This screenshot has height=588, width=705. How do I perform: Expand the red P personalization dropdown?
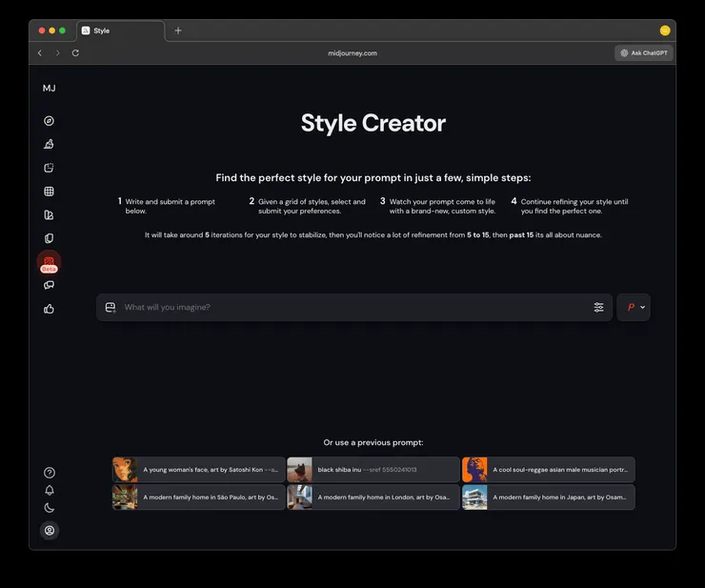[634, 307]
